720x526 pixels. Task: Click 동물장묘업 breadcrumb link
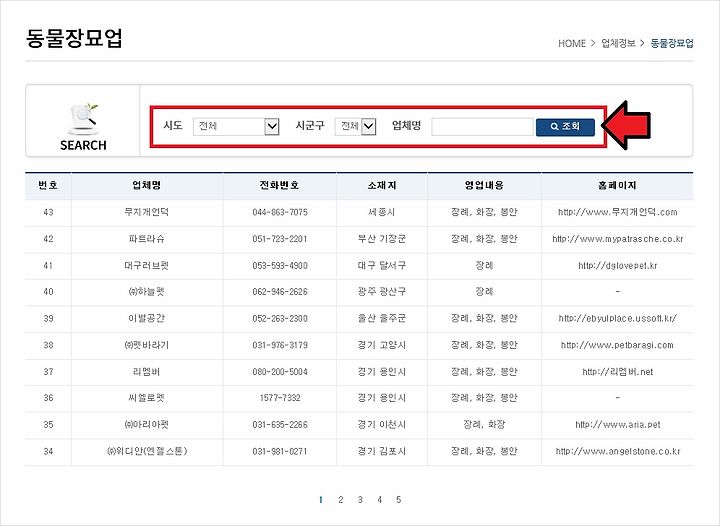[672, 43]
